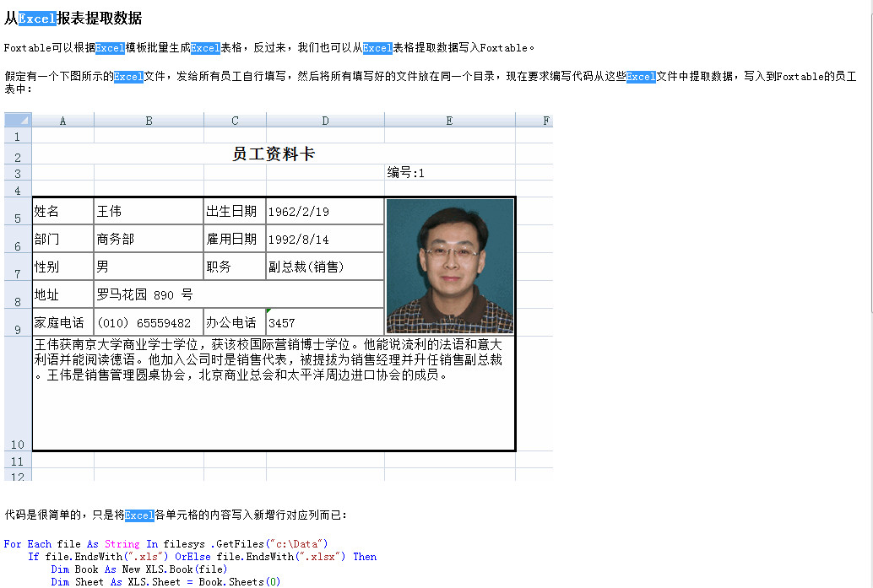The height and width of the screenshot is (588, 873).
Task: Click the name cell 王伟
Action: 149,212
